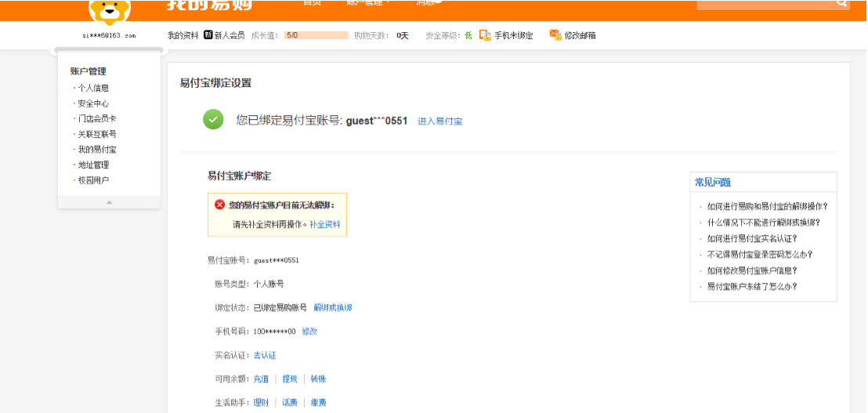Screen dimensions: 868x413
Task: Click the 手机未绑定 link
Action: [x=514, y=35]
